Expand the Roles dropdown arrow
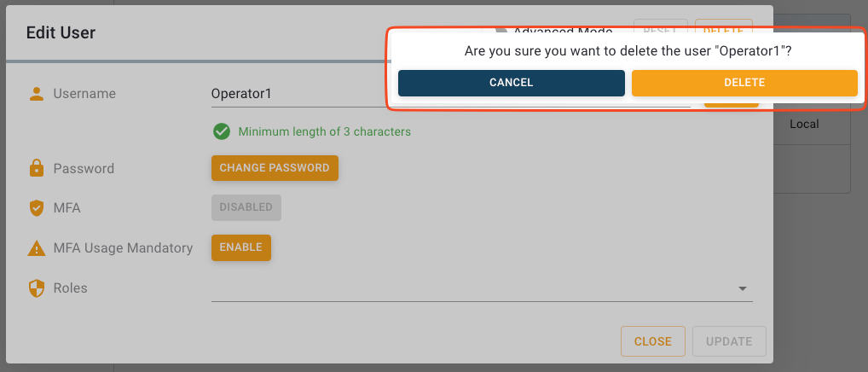This screenshot has width=868, height=372. (x=742, y=289)
